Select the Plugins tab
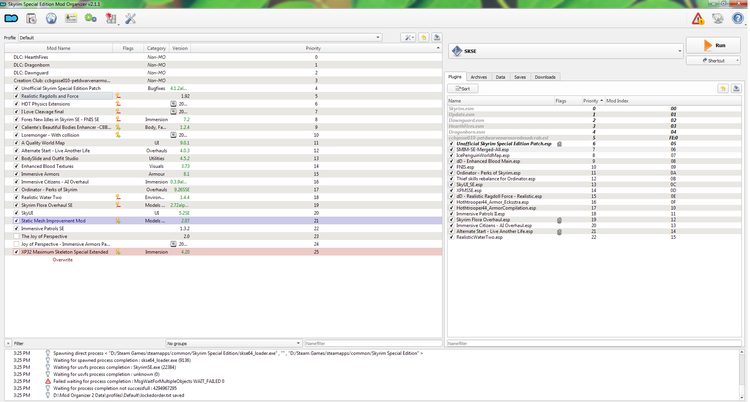The width and height of the screenshot is (750, 402). tap(455, 77)
